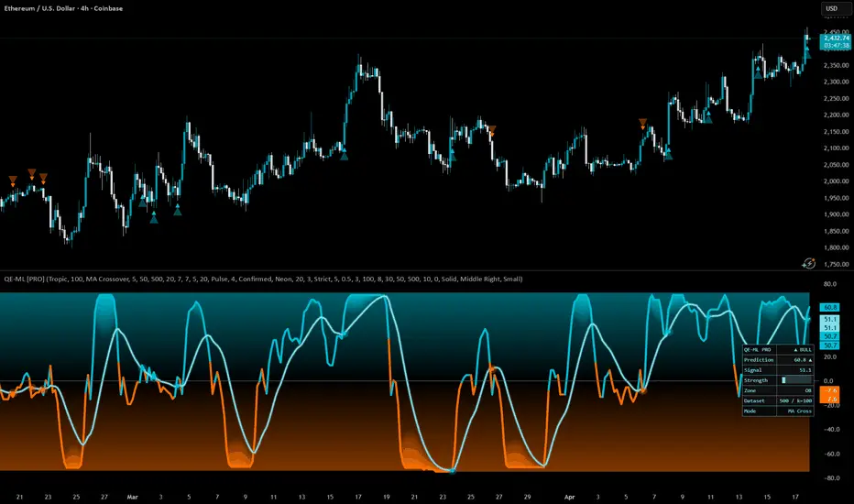
Task: Select the current price label 2,432.74
Action: coord(837,38)
